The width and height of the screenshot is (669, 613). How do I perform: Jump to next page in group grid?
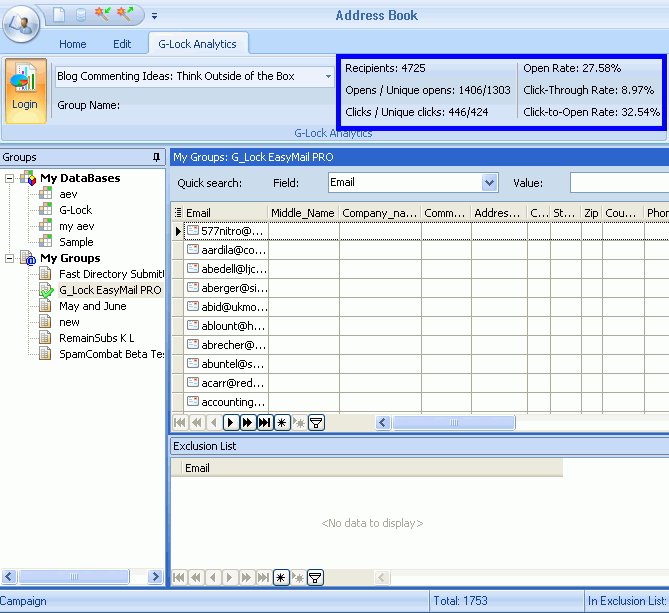247,423
